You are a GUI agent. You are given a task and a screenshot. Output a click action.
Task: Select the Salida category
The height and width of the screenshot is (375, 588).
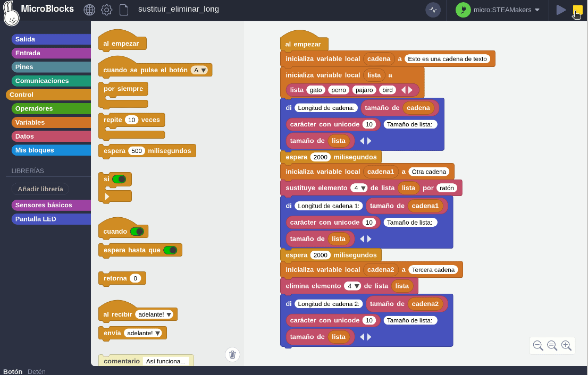click(x=51, y=39)
